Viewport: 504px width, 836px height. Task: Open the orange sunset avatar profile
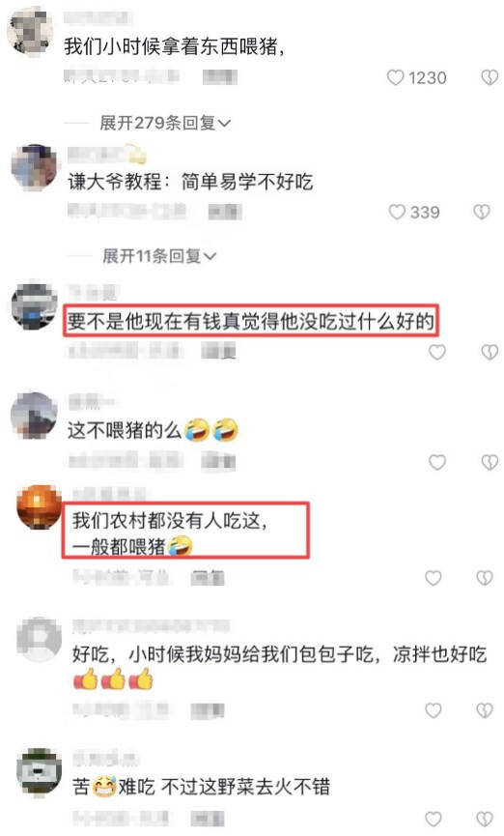[39, 506]
